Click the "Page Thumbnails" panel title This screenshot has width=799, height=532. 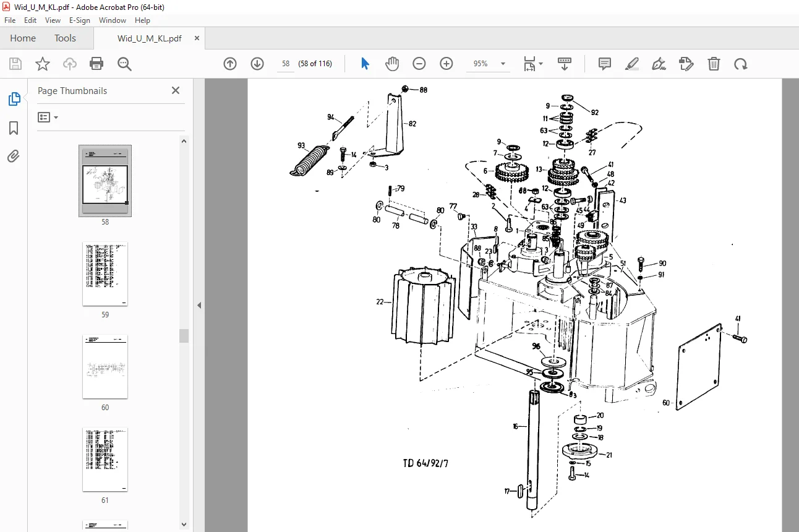tap(72, 91)
